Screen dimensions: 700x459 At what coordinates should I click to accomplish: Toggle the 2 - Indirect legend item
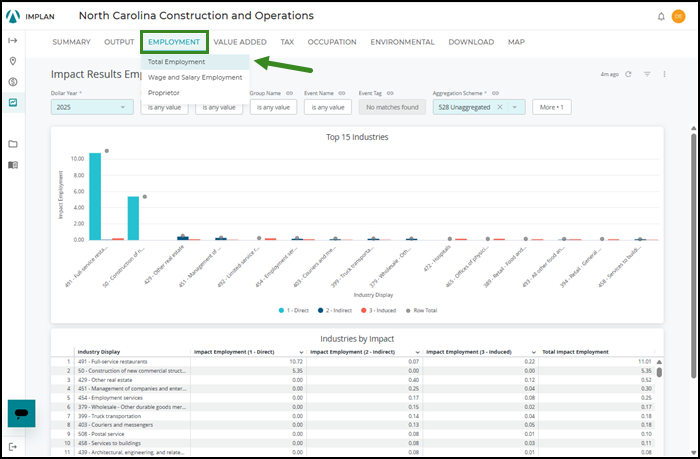coord(335,311)
